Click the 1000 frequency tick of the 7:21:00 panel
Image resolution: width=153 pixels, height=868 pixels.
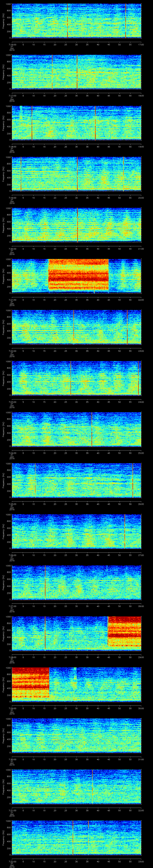[8, 259]
